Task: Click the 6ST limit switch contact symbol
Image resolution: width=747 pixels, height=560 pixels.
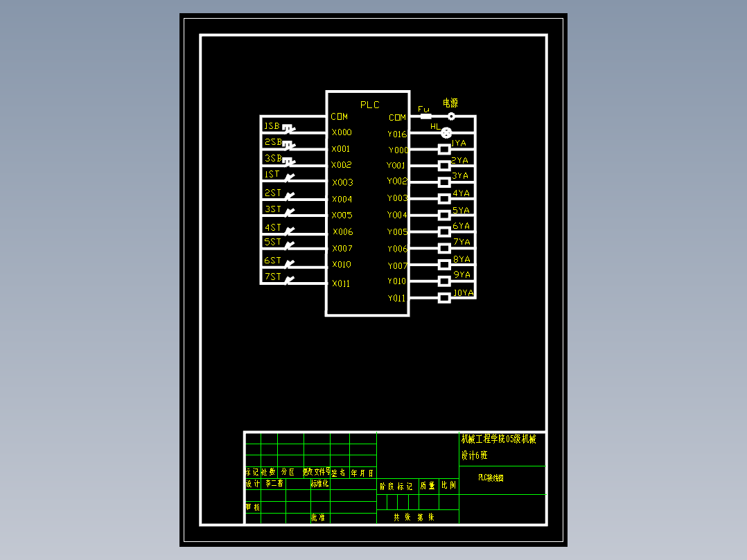Action: tap(290, 263)
